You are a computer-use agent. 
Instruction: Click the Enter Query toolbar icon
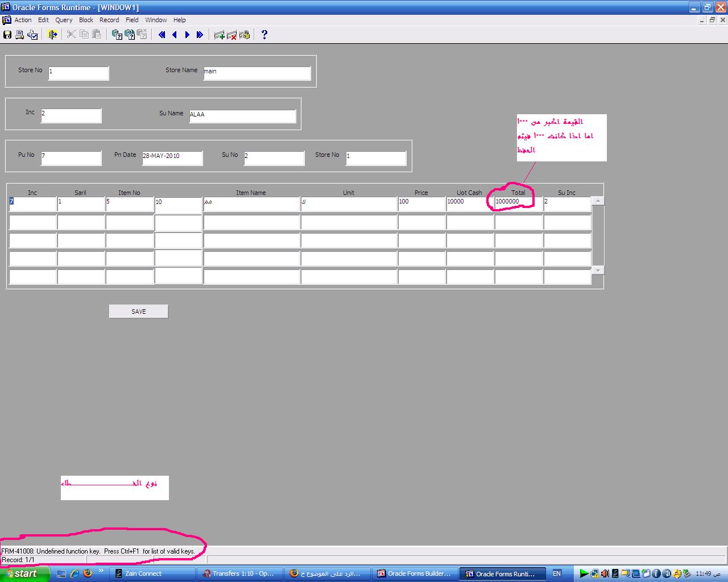117,35
